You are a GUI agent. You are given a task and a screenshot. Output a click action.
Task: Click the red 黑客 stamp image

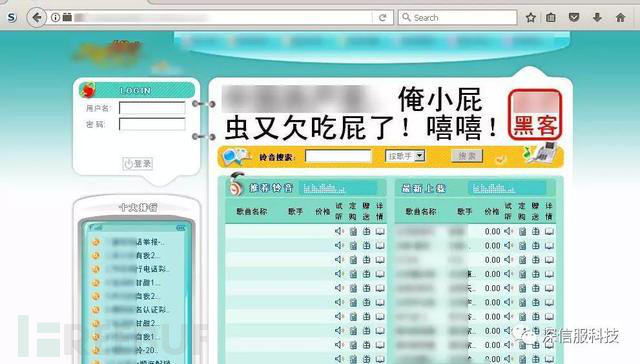pyautogui.click(x=535, y=115)
